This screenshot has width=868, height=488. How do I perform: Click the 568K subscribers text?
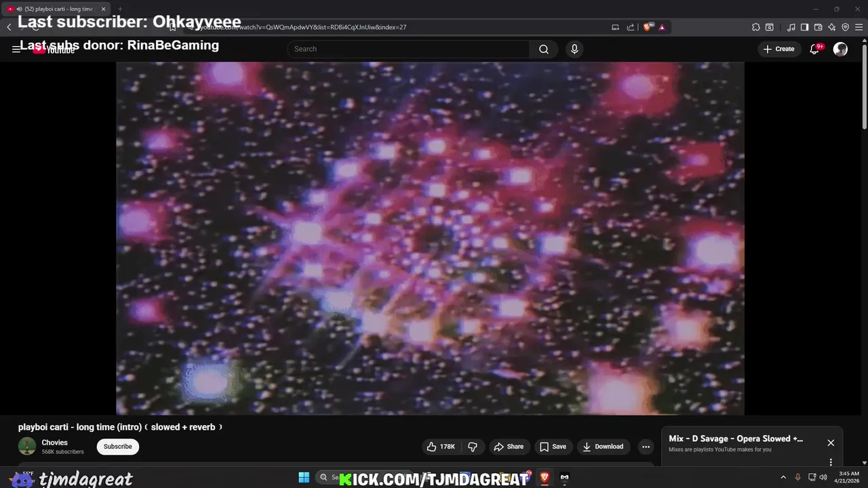63,452
